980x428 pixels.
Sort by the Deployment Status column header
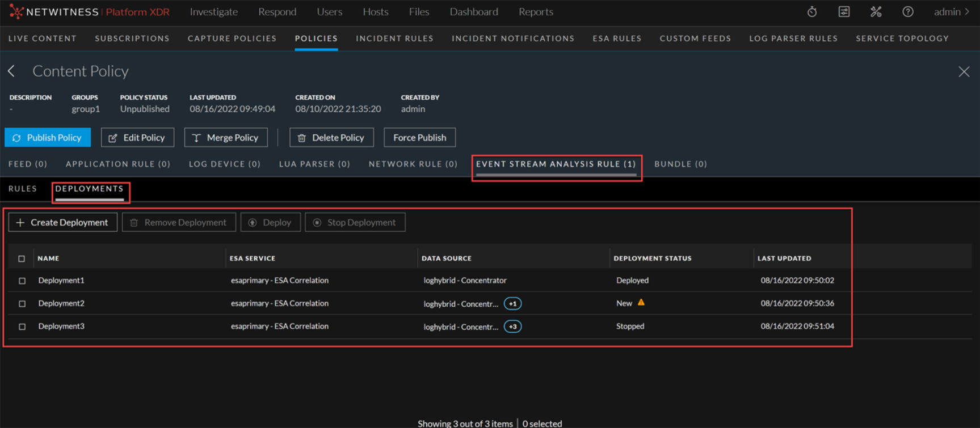coord(652,259)
